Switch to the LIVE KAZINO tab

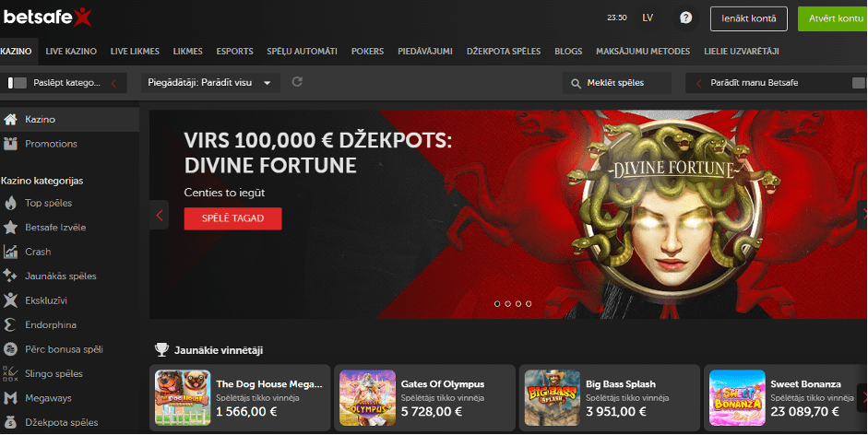click(71, 52)
